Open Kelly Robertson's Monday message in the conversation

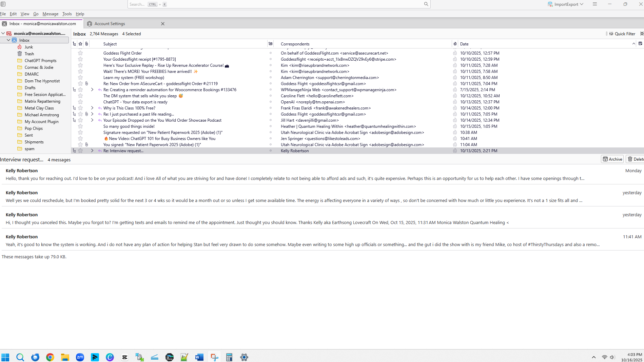click(322, 174)
